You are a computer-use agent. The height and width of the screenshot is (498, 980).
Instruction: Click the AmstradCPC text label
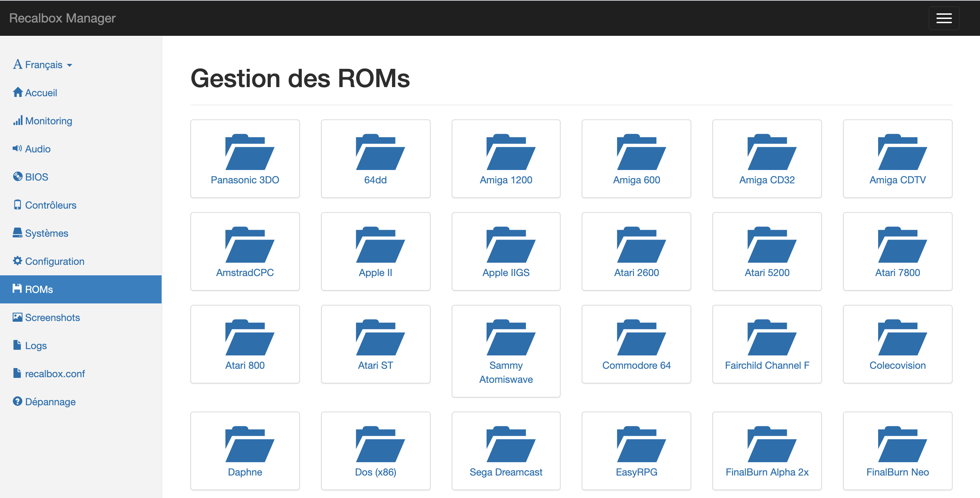click(x=245, y=273)
